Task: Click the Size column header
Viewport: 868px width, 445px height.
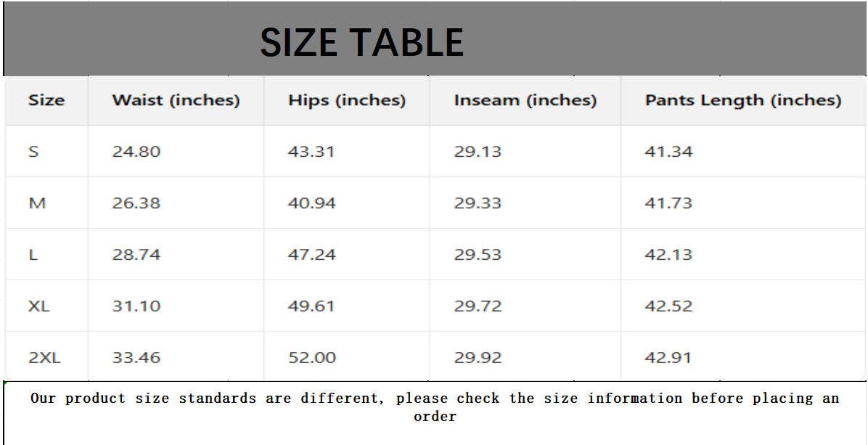Action: tap(46, 100)
